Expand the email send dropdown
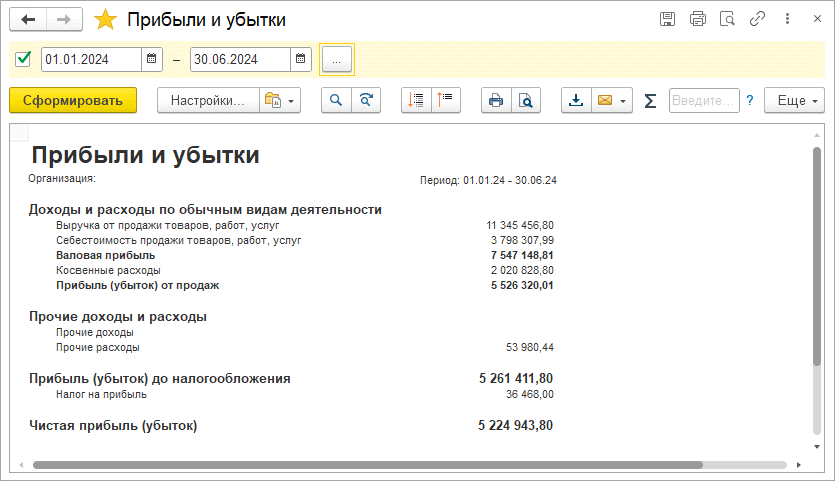The height and width of the screenshot is (481, 835). pyautogui.click(x=624, y=100)
